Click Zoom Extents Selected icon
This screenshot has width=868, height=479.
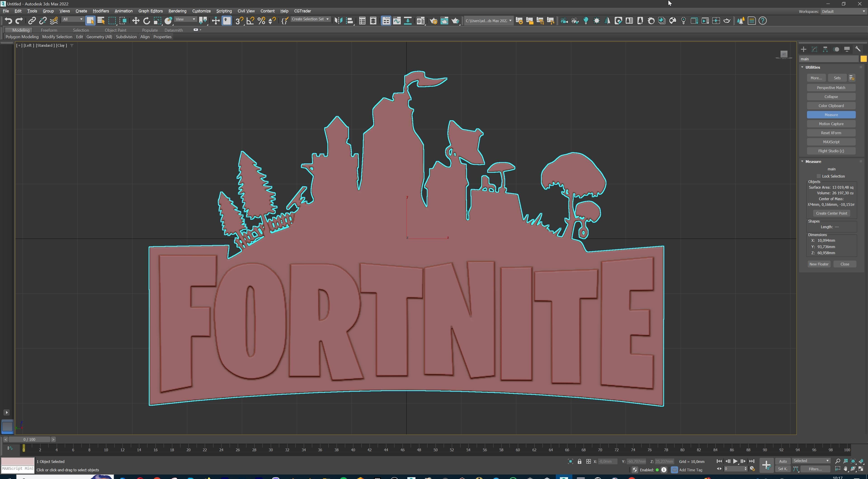coord(853,461)
